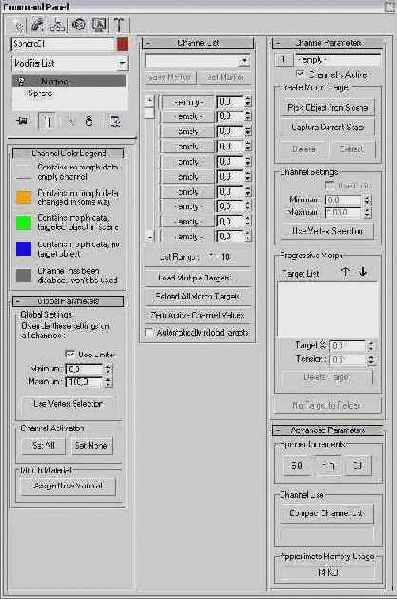Click channel list scrollbar up arrow
The width and height of the screenshot is (397, 599).
coord(149,101)
